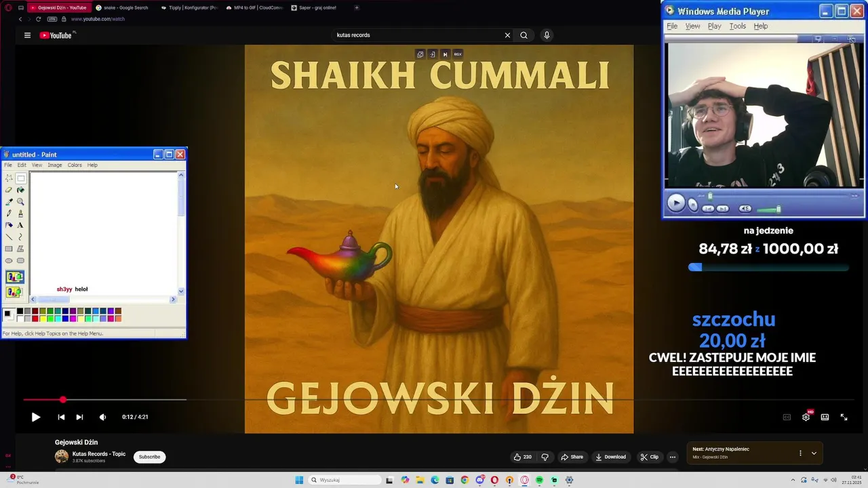Select the Airbrush spray tool in Paint
Screen dimensions: 868x488
point(9,225)
